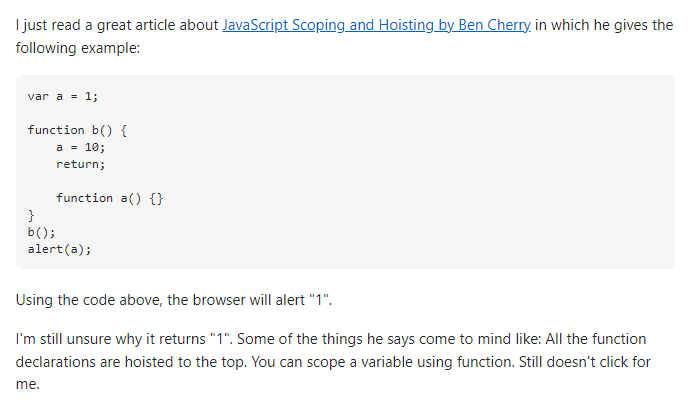Click the 'a = 10;' code line
This screenshot has width=697, height=409.
click(80, 147)
